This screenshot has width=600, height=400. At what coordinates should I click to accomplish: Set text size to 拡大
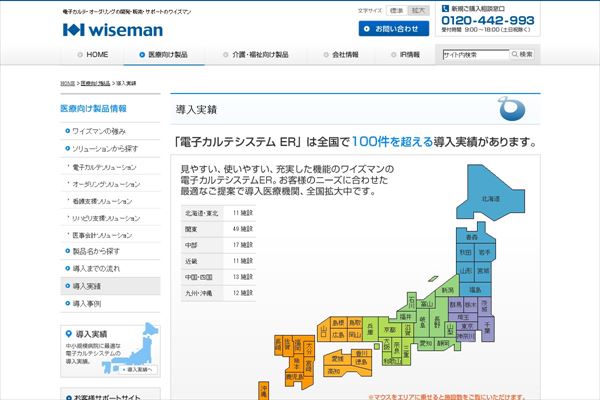[x=418, y=11]
